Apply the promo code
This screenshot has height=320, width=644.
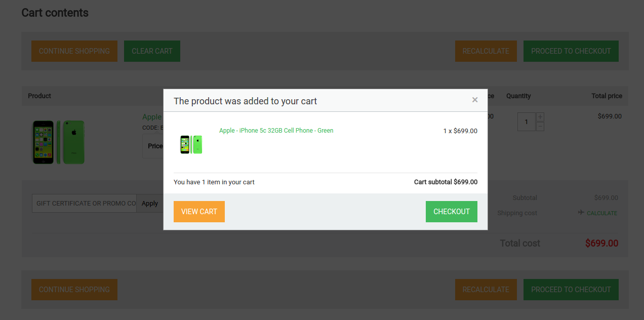[150, 204]
